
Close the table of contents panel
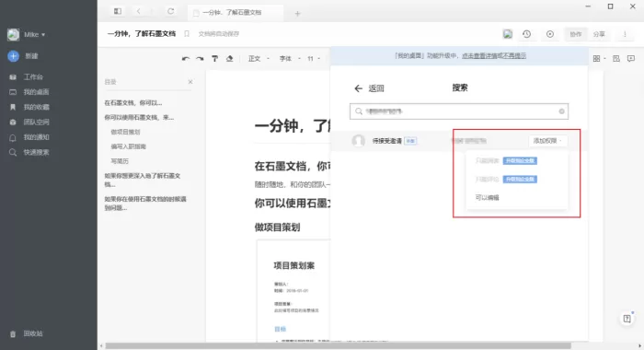click(190, 82)
